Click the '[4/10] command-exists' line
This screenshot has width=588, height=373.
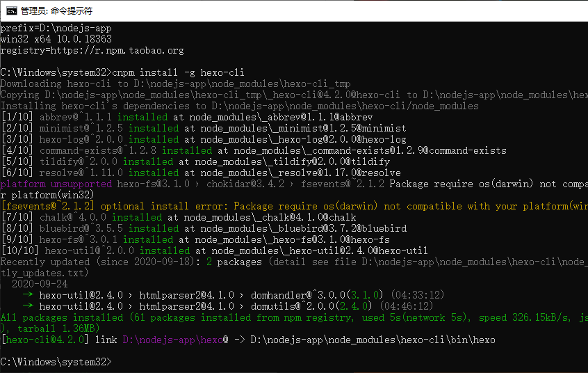[x=254, y=150]
